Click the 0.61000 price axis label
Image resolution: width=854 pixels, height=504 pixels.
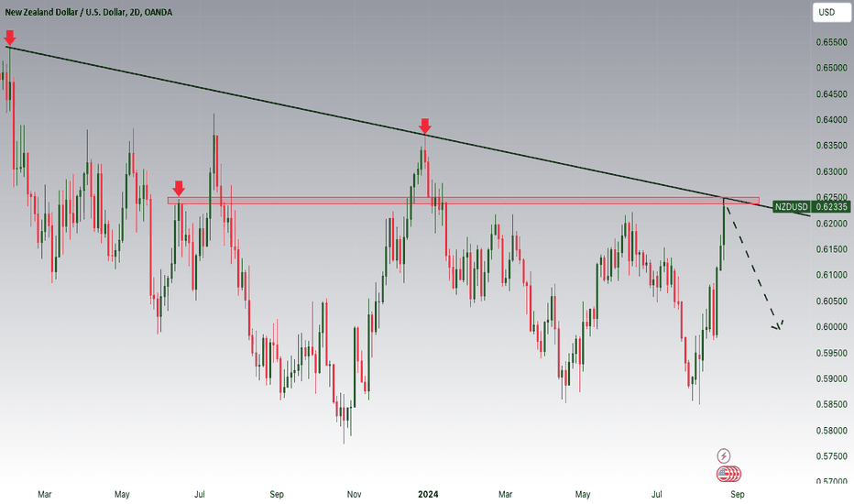coord(831,275)
